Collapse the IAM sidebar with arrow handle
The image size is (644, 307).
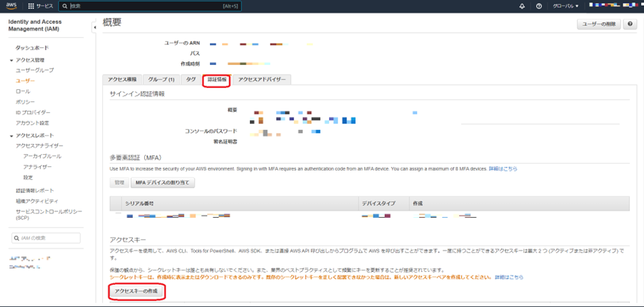click(95, 27)
